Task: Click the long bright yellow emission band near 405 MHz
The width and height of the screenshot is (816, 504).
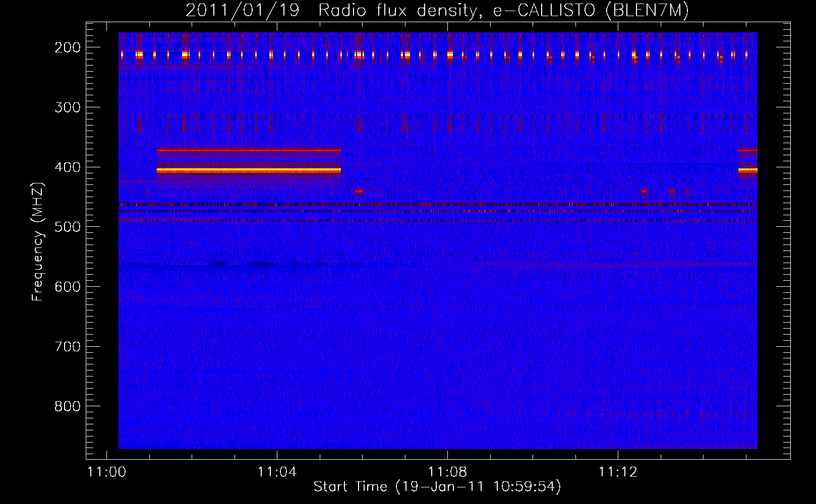Action: [x=249, y=170]
